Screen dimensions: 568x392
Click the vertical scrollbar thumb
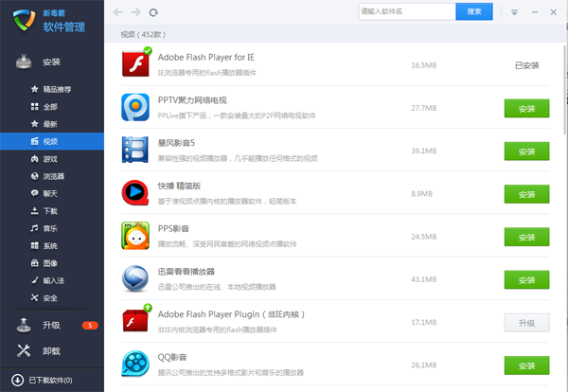click(x=565, y=90)
